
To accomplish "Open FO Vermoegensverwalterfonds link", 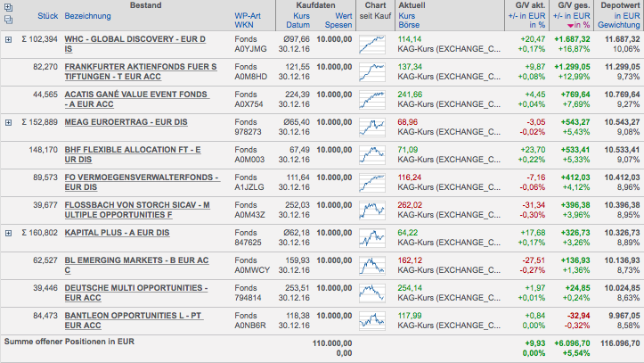I will (x=143, y=182).
